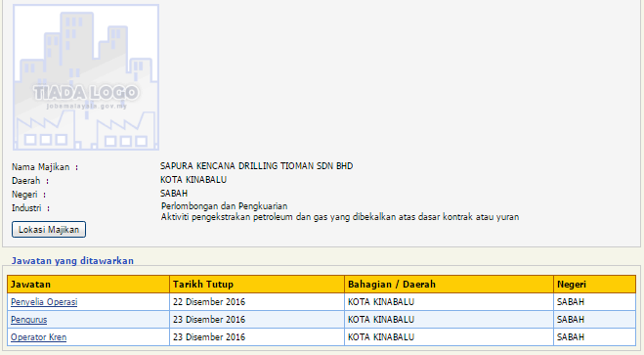Open the Penyelia Operasi job link
644x355 pixels.
click(x=44, y=302)
